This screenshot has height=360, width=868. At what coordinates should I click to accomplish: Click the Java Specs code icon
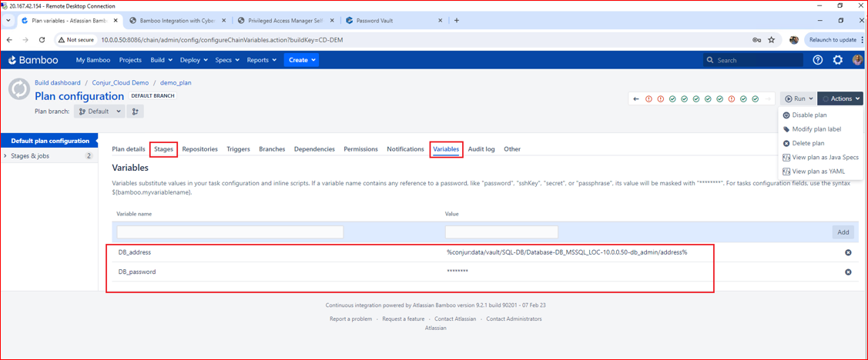[786, 157]
